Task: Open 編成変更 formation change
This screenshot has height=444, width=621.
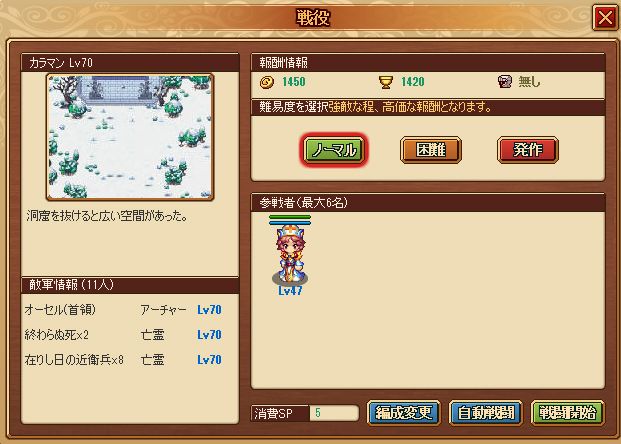Action: tap(404, 413)
